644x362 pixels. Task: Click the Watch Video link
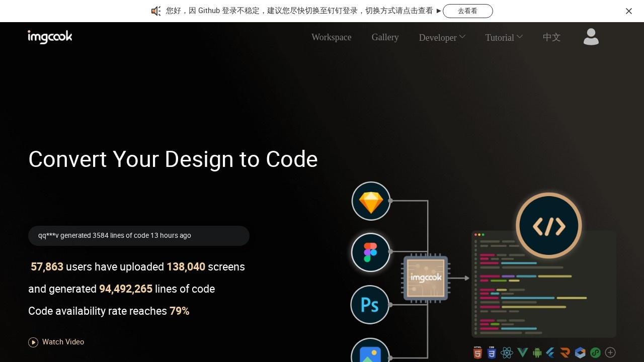point(56,342)
